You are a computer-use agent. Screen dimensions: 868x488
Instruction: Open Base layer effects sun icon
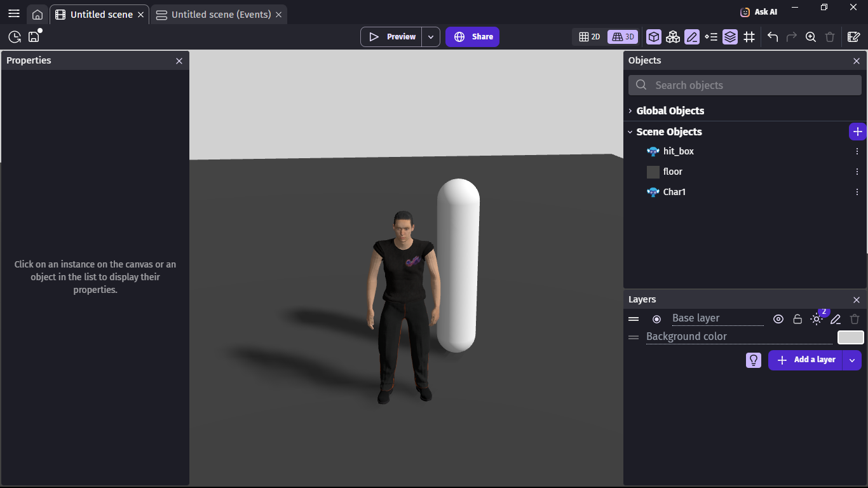coord(817,319)
